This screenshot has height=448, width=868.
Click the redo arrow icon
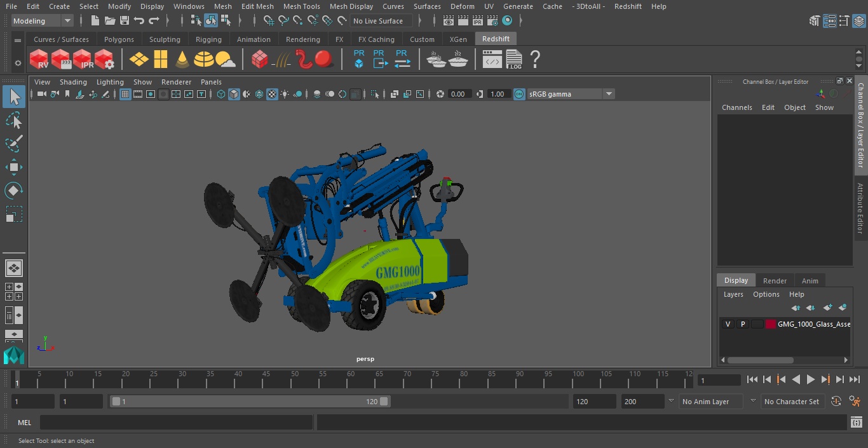point(154,21)
